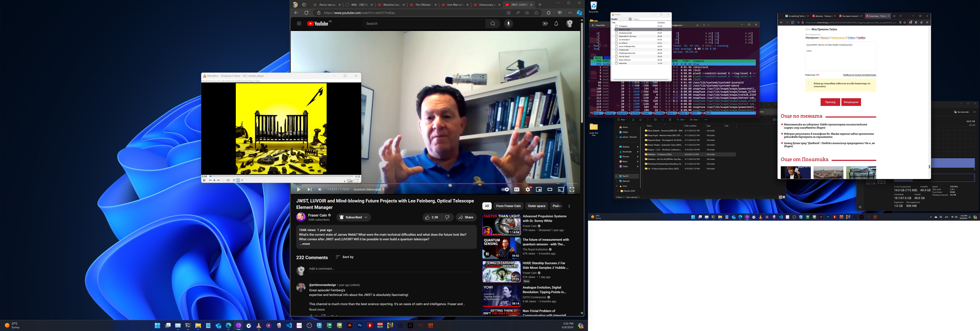The height and width of the screenshot is (331, 980).
Task: Open Photoshop icon on left taskbar
Action: (x=360, y=326)
